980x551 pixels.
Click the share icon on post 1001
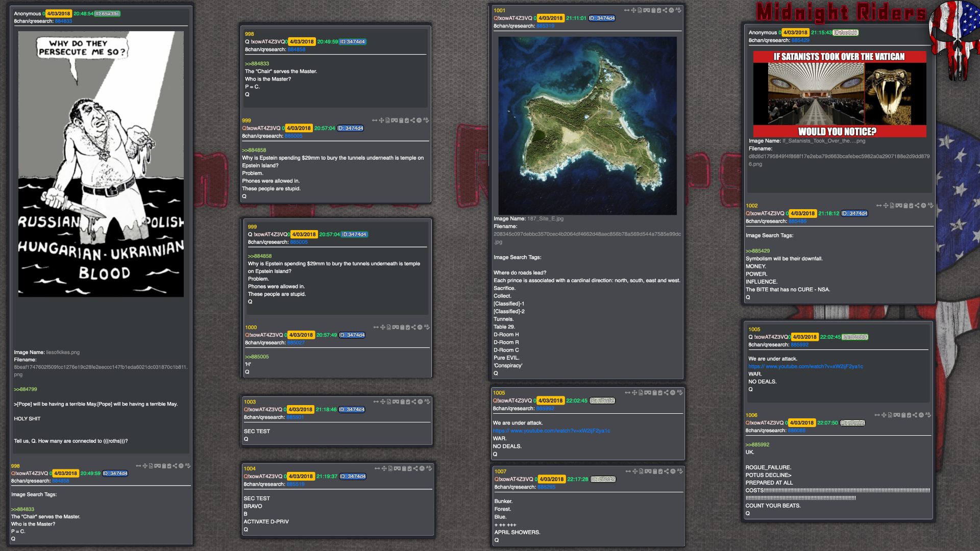(x=665, y=10)
